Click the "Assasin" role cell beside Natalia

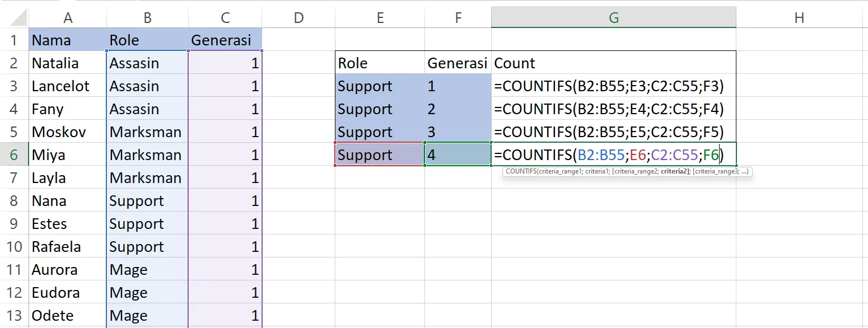coord(147,63)
